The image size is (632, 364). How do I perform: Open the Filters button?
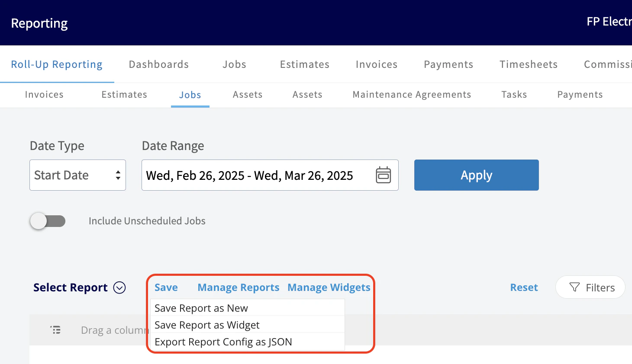click(x=590, y=287)
